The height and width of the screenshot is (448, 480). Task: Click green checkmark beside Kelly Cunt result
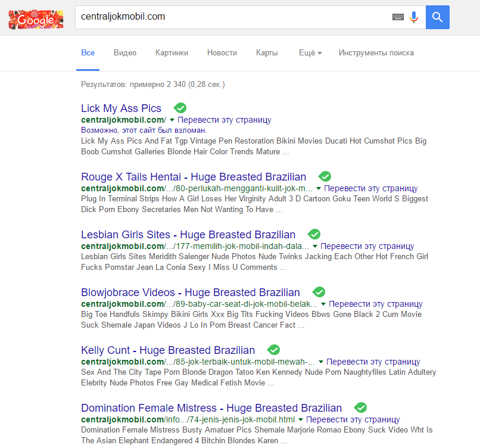click(x=274, y=350)
